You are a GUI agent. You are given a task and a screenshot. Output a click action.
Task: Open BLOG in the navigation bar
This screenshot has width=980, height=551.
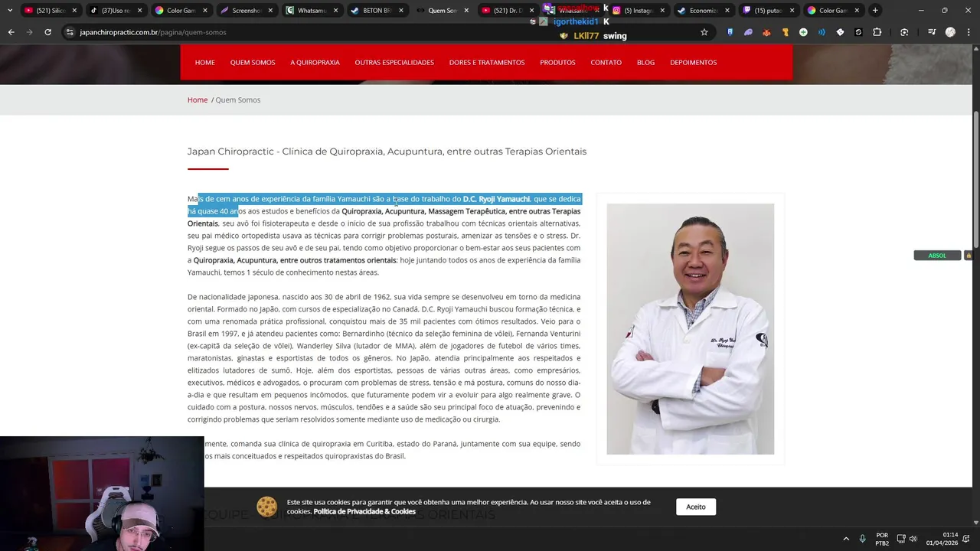[645, 62]
